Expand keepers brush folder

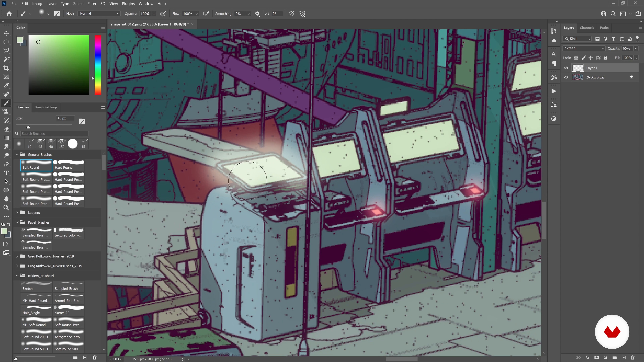17,213
